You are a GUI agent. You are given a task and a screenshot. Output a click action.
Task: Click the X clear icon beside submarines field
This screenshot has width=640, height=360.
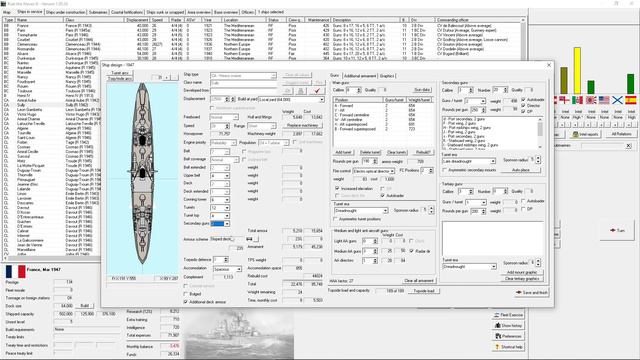pos(629,145)
